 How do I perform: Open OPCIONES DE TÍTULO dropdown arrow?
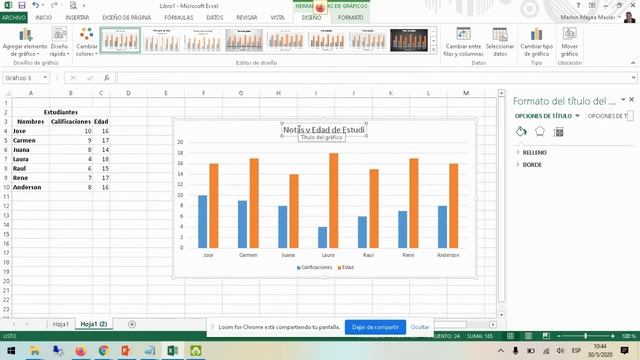[577, 116]
